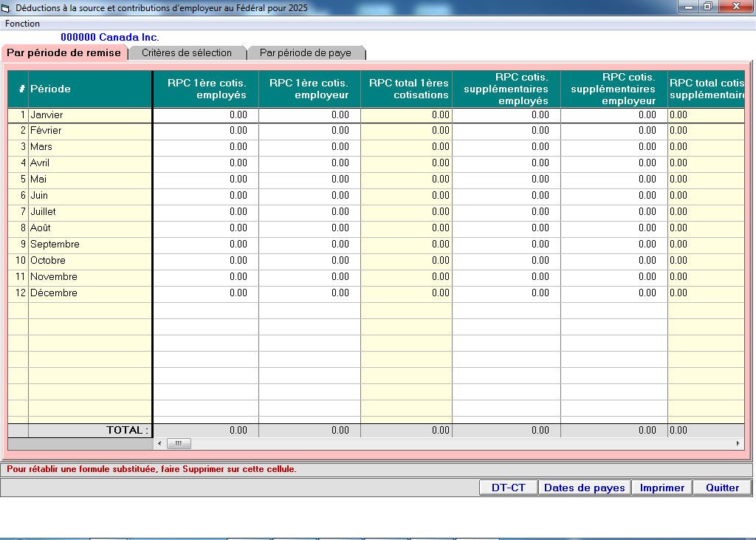Image resolution: width=756 pixels, height=540 pixels.
Task: Select Mars RPC 1ère cotis. employeur cell
Action: pyautogui.click(x=309, y=147)
